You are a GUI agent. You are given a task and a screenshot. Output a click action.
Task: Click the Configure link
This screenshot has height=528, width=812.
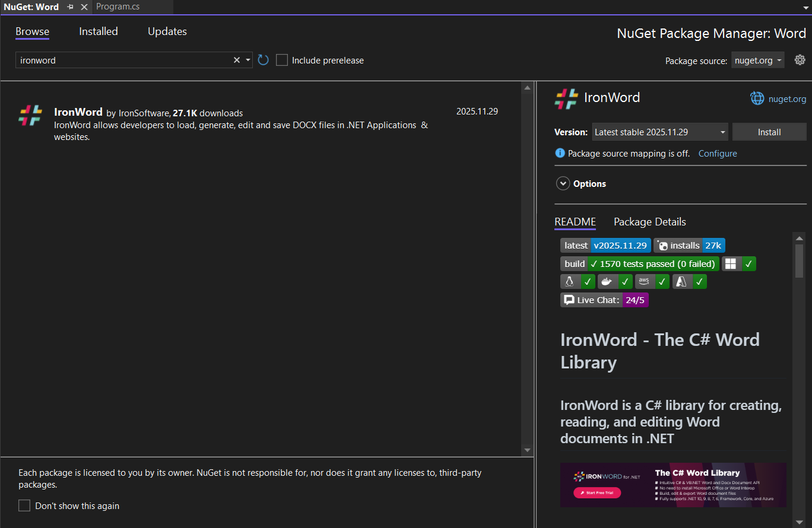pos(718,154)
